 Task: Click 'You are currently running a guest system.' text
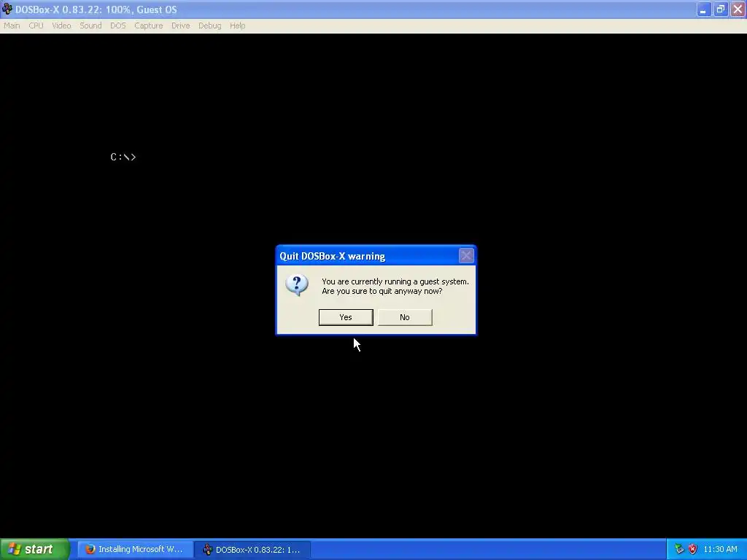click(395, 281)
